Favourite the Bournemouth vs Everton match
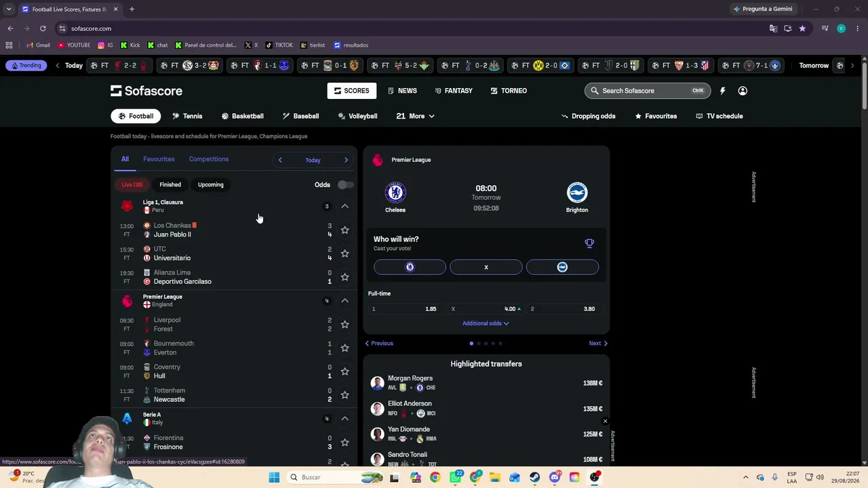Viewport: 868px width, 488px height. click(x=344, y=348)
